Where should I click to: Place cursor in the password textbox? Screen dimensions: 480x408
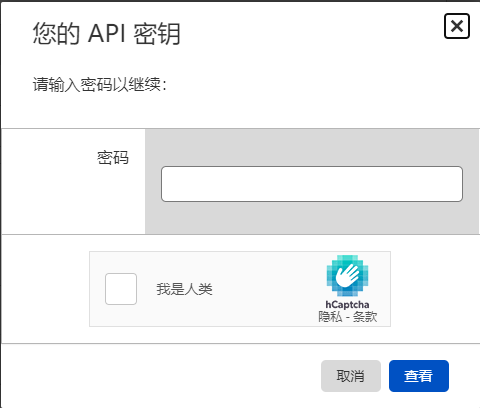pos(312,184)
